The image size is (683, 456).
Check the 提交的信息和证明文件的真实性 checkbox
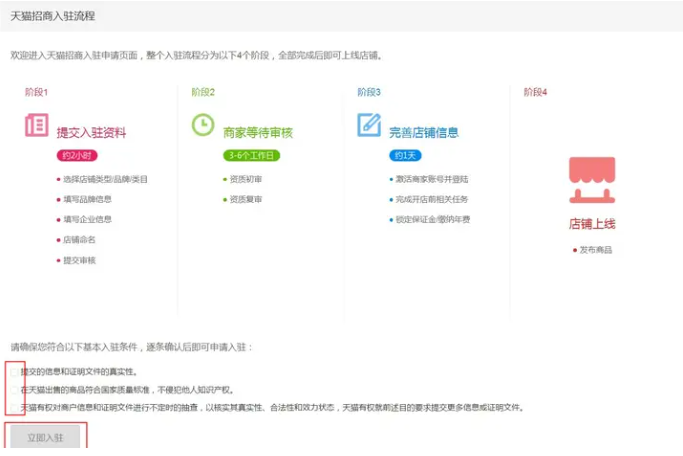(14, 372)
